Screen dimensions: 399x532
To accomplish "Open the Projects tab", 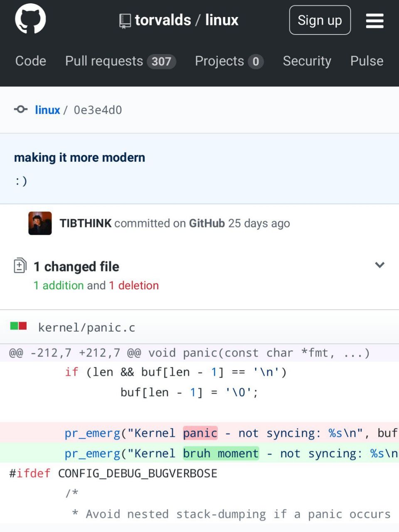I will point(229,61).
